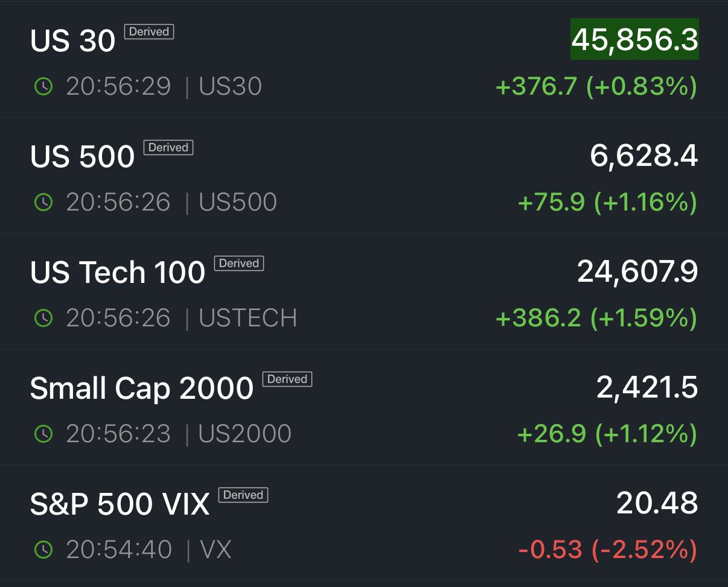Click the clock icon in US2000 row
Screen dimensions: 728x587
point(43,434)
